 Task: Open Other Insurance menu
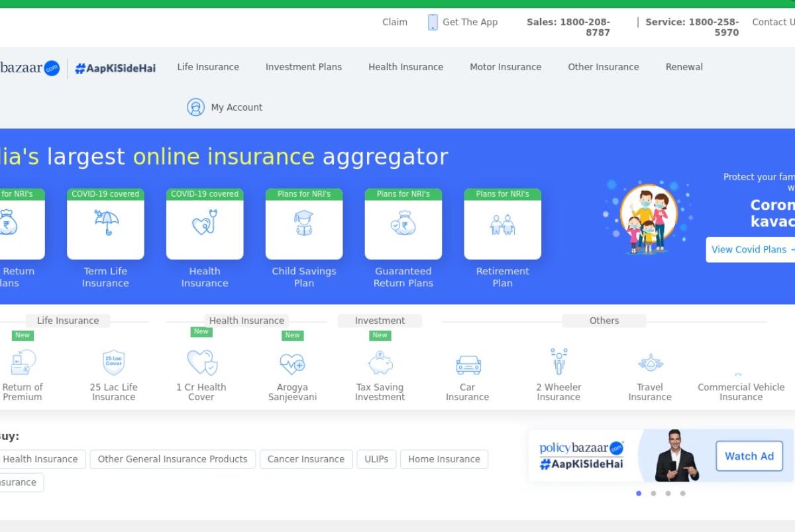(x=603, y=67)
